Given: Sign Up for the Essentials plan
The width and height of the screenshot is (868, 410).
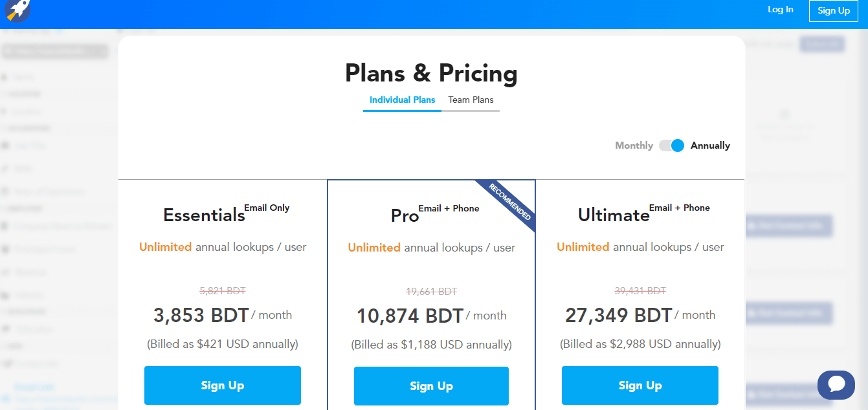Looking at the screenshot, I should coord(222,385).
